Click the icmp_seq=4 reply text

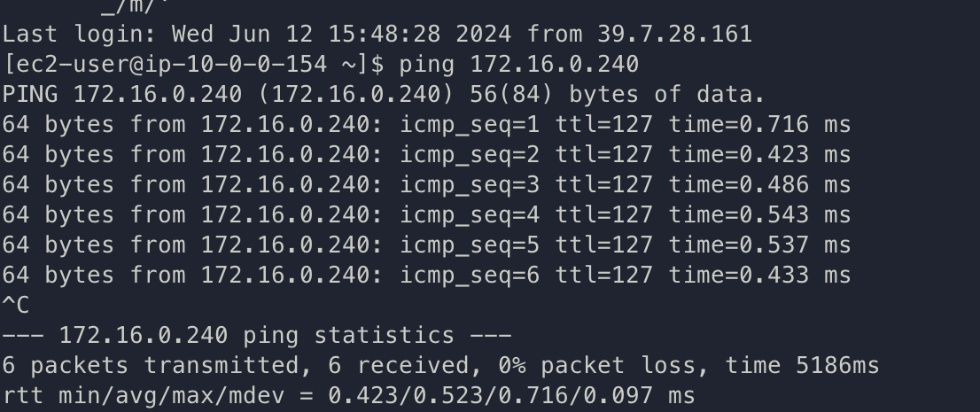pyautogui.click(x=470, y=215)
